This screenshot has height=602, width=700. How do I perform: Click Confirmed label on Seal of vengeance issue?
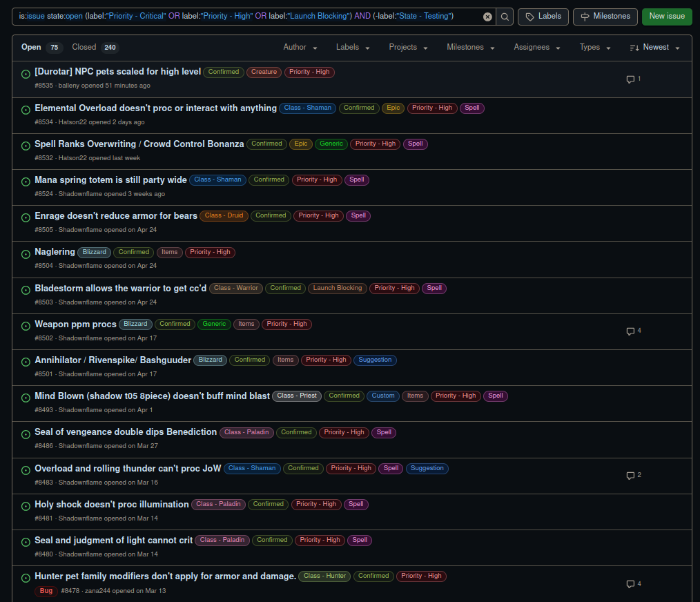click(296, 432)
